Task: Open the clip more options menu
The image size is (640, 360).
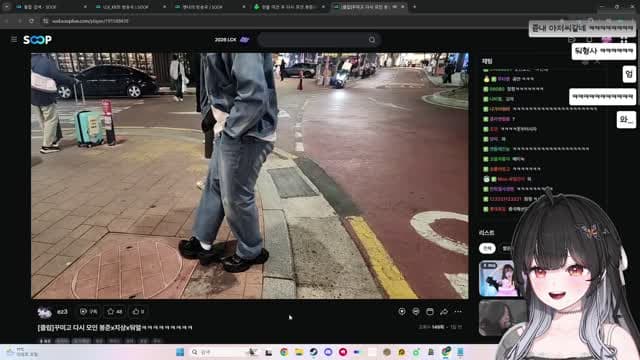Action: pos(458,311)
